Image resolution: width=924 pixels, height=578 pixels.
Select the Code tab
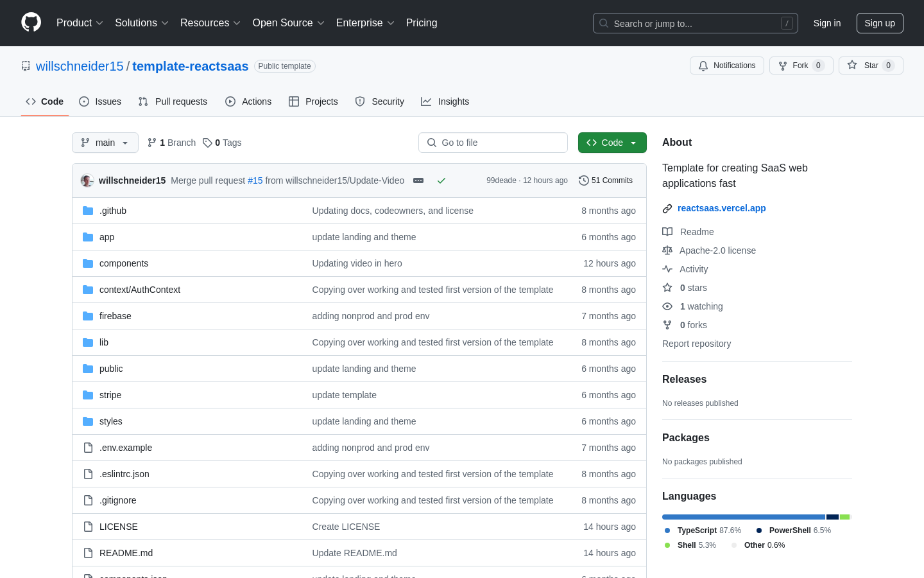coord(45,101)
